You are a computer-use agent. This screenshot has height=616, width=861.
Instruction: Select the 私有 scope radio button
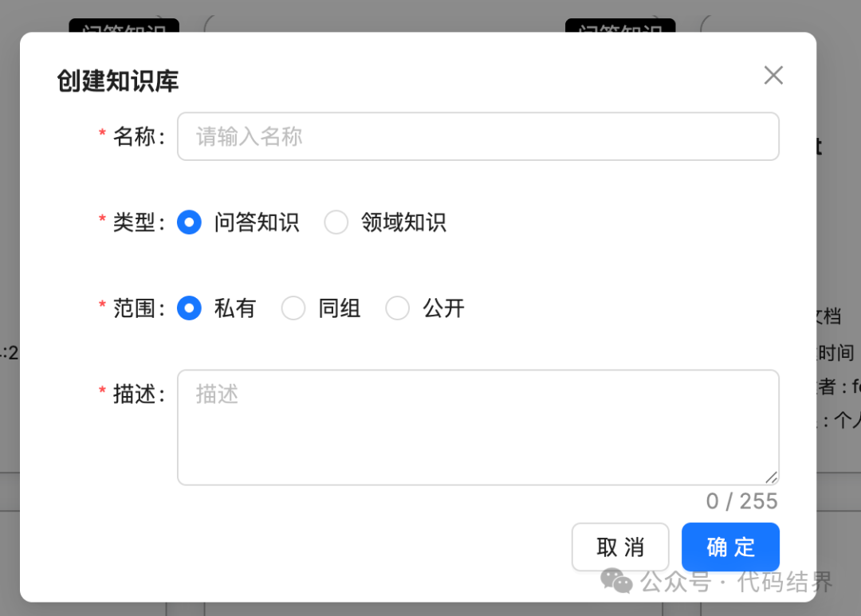pos(189,308)
